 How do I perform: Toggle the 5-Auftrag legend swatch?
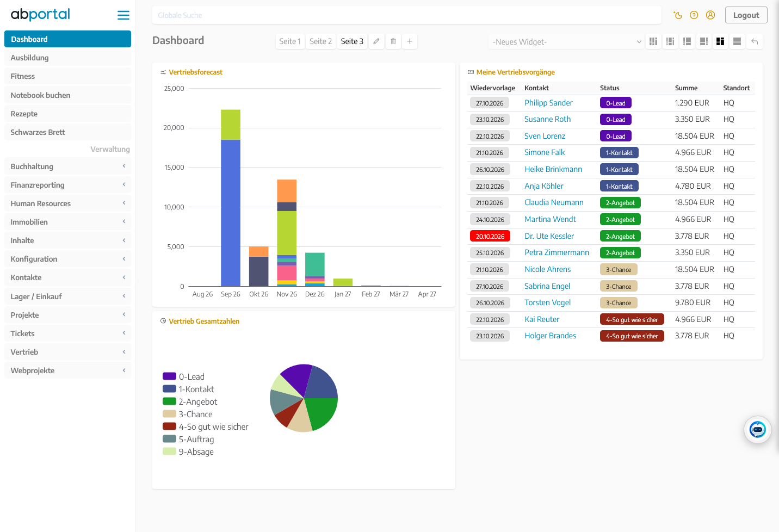click(169, 439)
